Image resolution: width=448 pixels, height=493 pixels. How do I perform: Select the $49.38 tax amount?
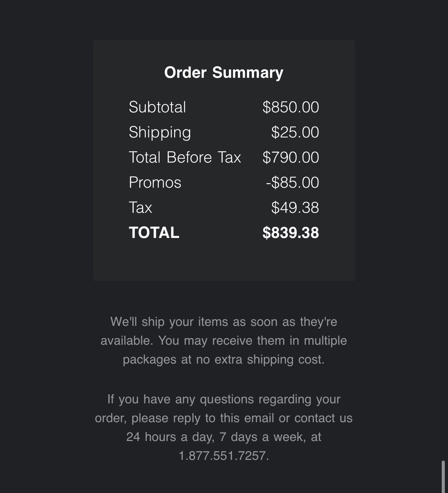[x=295, y=208]
